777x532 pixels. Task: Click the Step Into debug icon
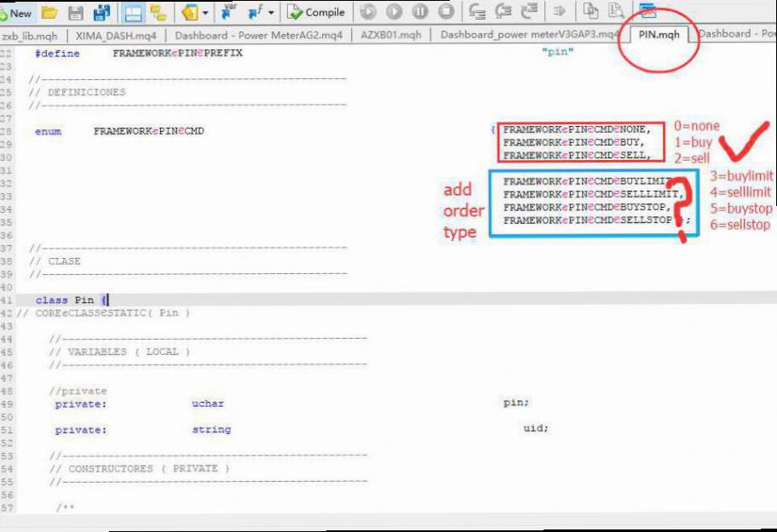point(477,13)
